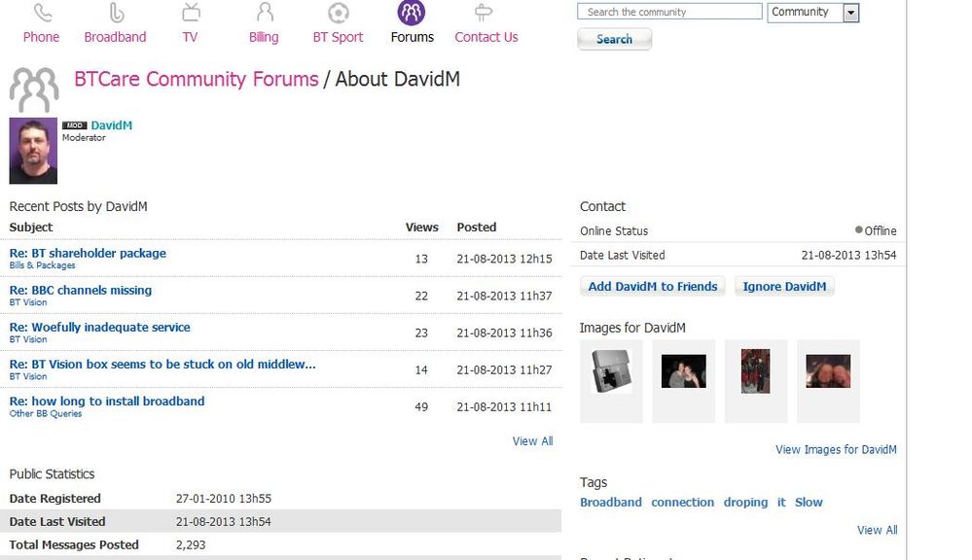Open the first image thumbnail for DavidM

[612, 371]
